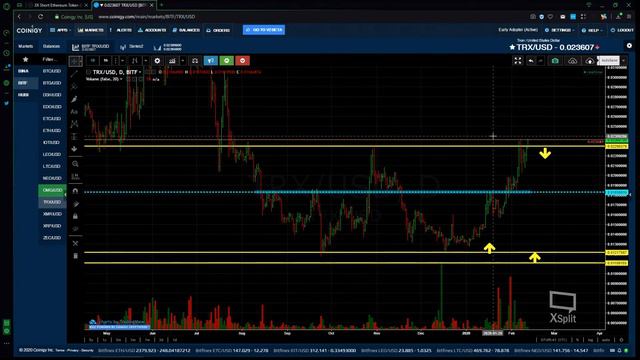Open the TRX/USD symbol legend dropdown

[x=140, y=72]
